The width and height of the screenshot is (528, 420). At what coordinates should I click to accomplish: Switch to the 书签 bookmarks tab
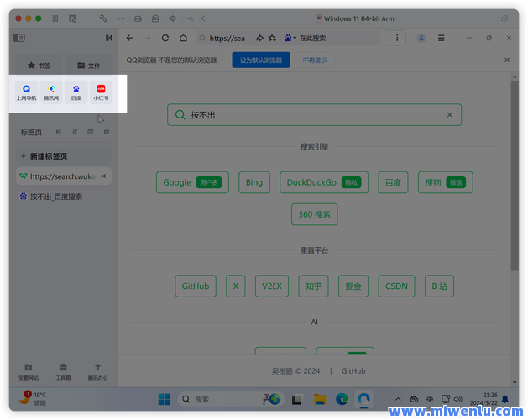39,66
